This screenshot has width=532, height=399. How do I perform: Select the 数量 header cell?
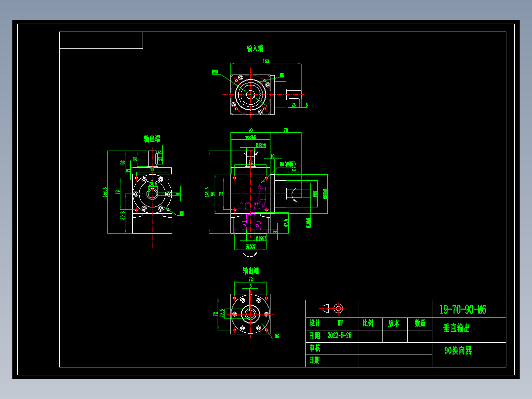(x=420, y=323)
